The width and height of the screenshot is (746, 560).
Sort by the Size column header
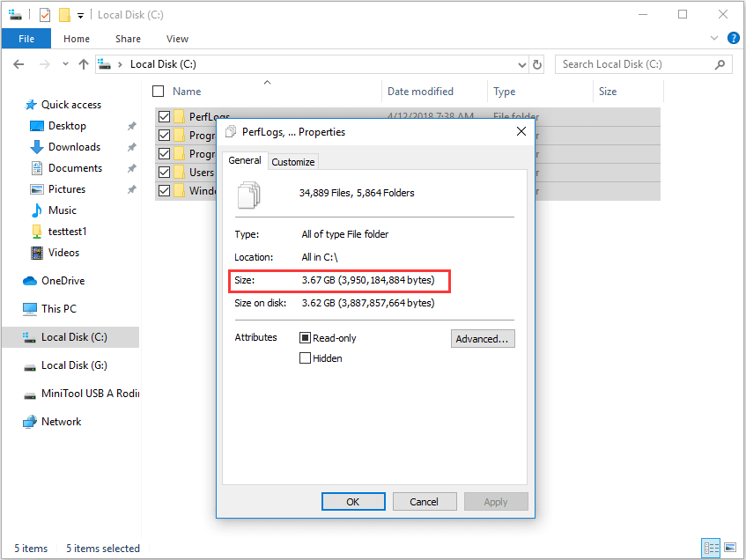point(608,92)
